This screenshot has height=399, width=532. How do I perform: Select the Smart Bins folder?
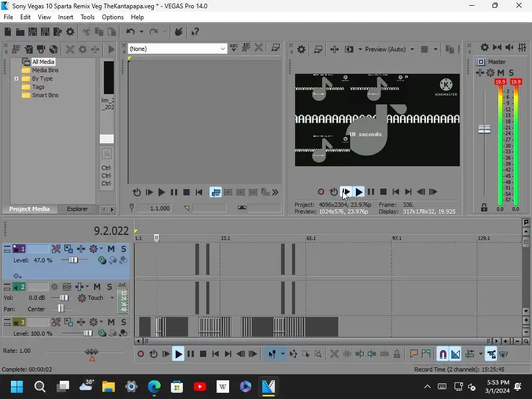click(45, 96)
